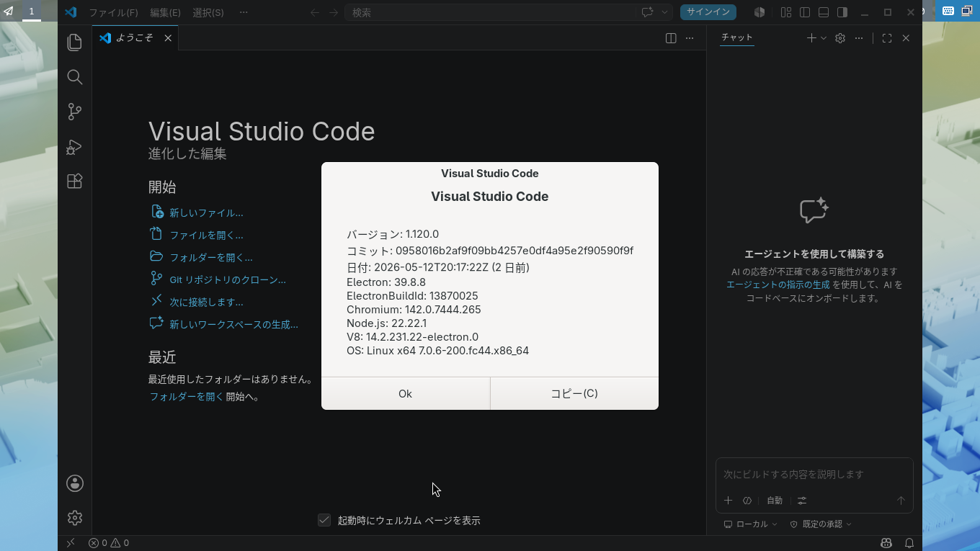Screen dimensions: 980x551
Task: Click コピー(C) in the about dialog
Action: [574, 393]
